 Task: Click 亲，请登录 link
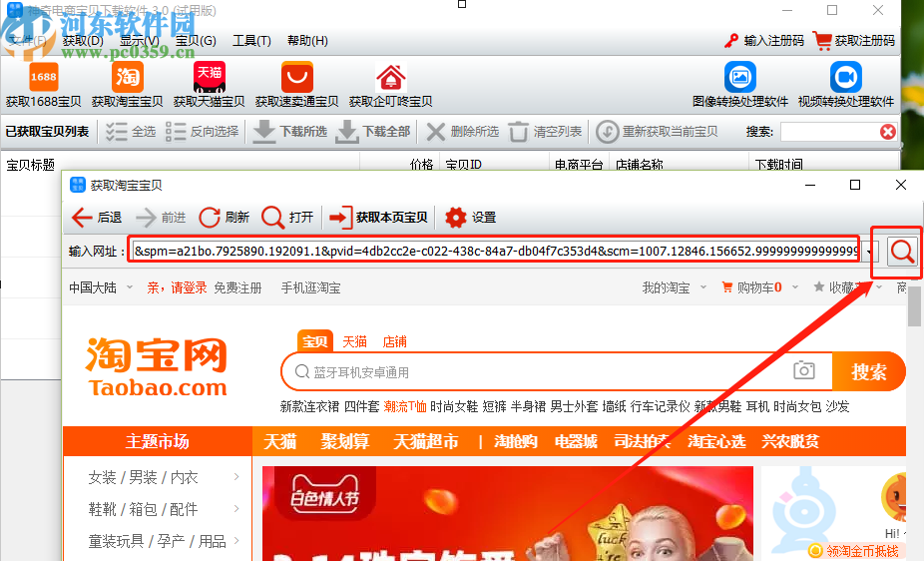point(177,287)
